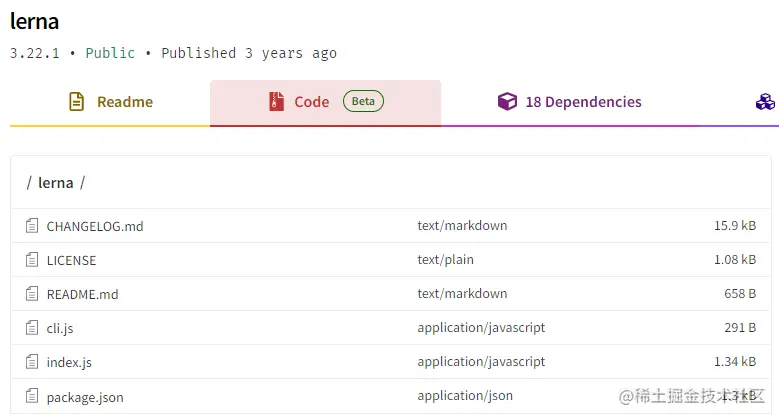779x419 pixels.
Task: Click the file icon beside LICENSE
Action: click(x=32, y=260)
